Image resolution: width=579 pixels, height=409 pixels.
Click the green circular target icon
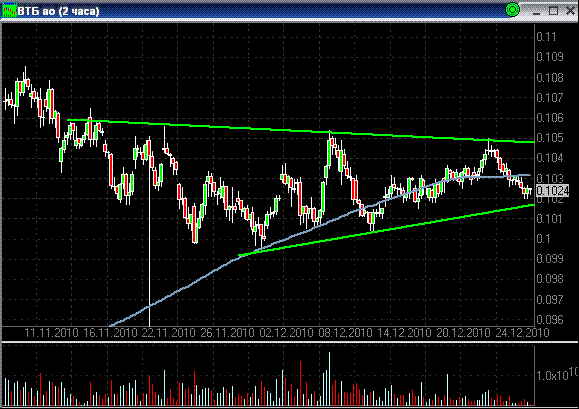512,10
